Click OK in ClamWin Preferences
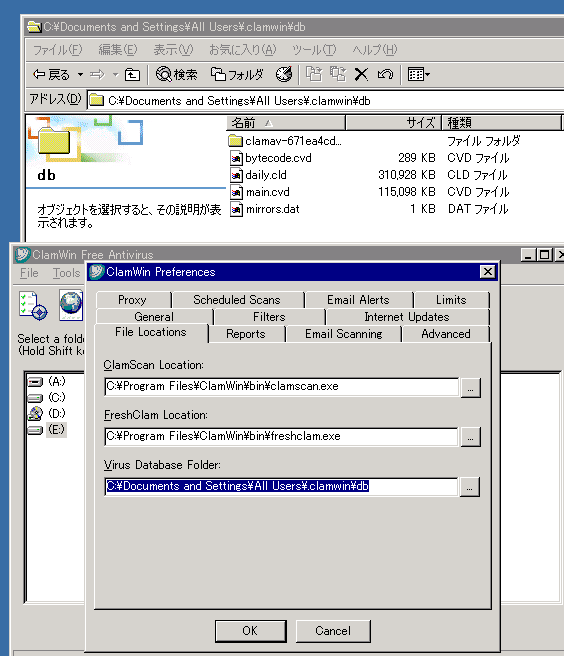The image size is (564, 656). (x=251, y=631)
